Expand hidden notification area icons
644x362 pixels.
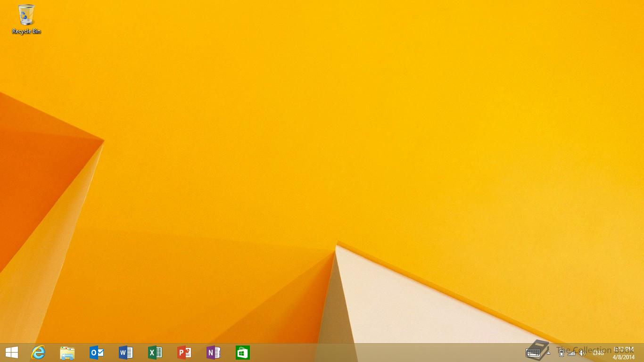(x=548, y=353)
